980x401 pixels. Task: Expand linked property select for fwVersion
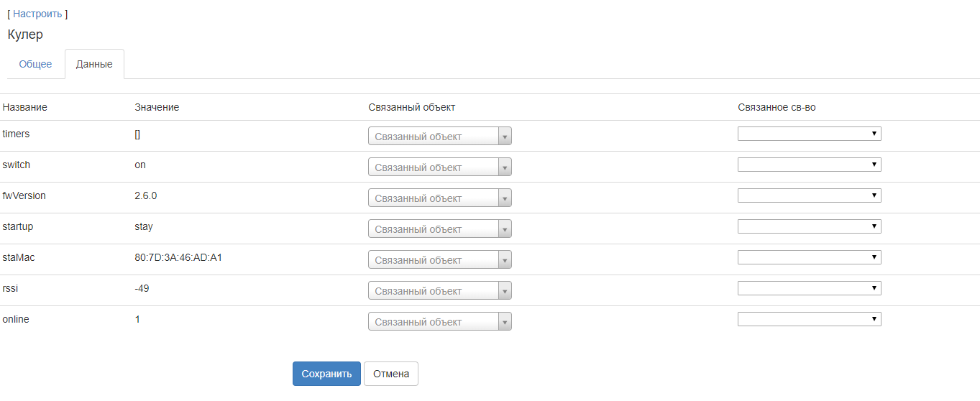[x=809, y=195]
